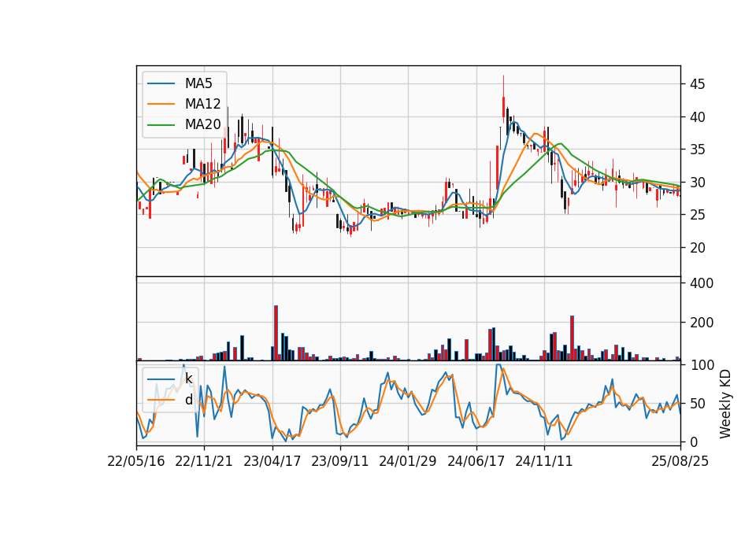Click the 25/08/25 date tick label
Screen dimensions: 756x543
point(680,461)
